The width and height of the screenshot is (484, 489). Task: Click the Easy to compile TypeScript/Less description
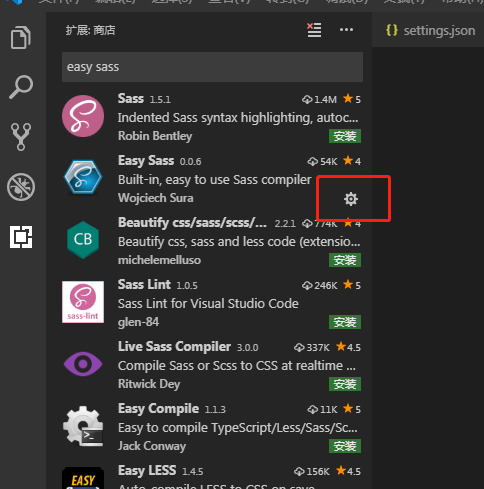238,428
